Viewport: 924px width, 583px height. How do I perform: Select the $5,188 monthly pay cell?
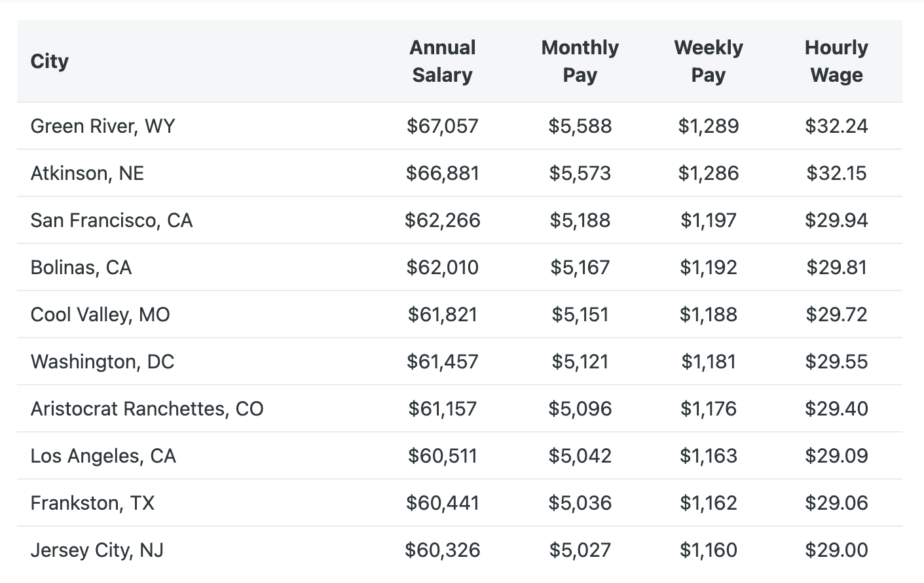580,220
